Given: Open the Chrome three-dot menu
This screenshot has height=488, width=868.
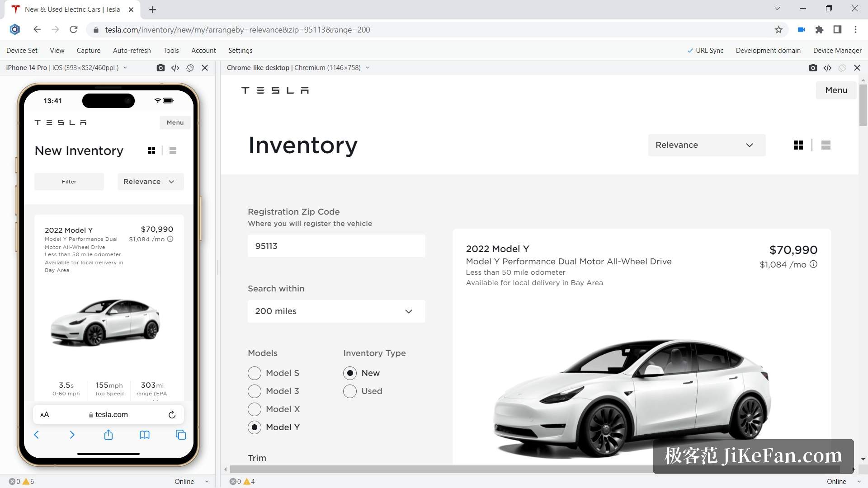Looking at the screenshot, I should 855,30.
